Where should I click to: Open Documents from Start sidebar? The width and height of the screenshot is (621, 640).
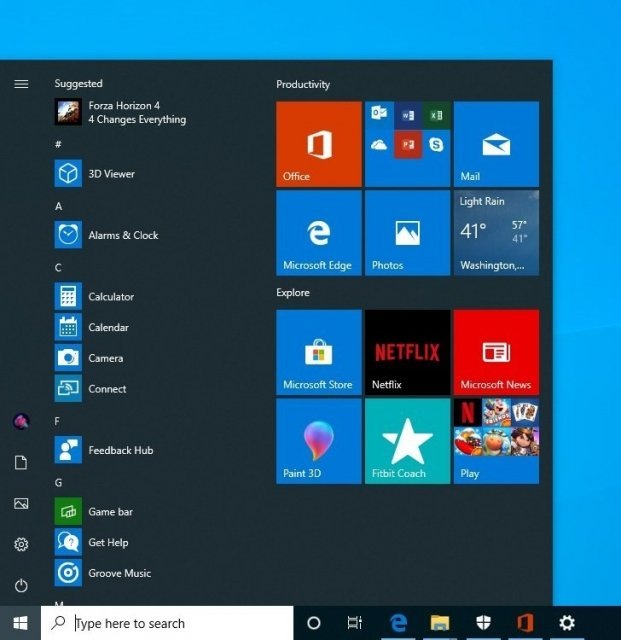21,462
